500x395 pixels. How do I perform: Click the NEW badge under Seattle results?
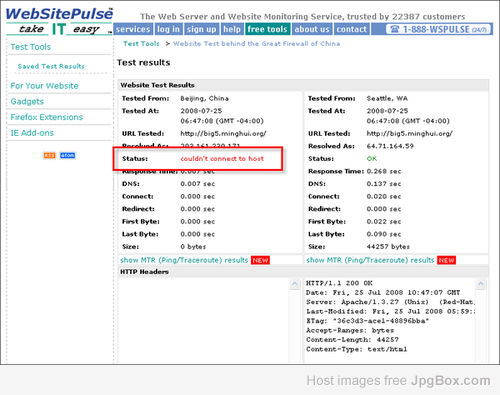[446, 260]
